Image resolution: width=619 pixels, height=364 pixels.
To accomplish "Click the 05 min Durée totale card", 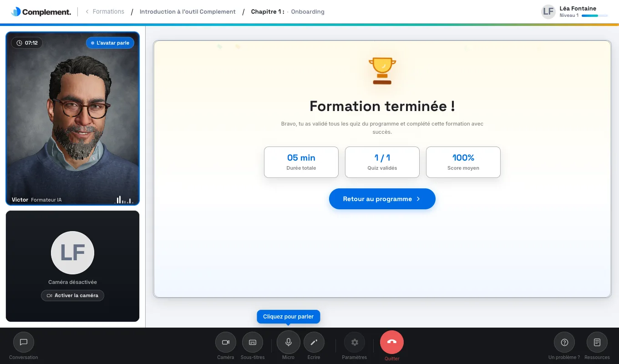I will pyautogui.click(x=301, y=162).
